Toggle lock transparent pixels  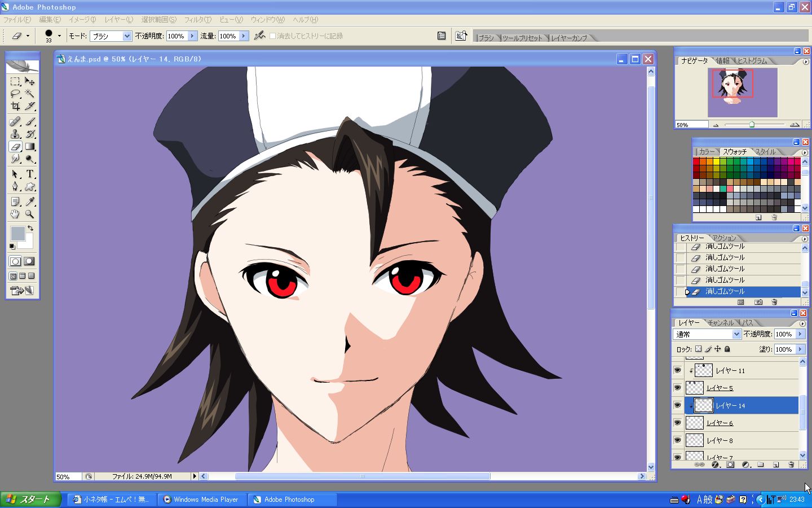click(x=698, y=349)
